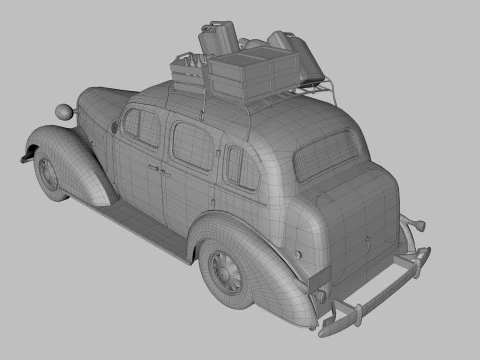Image resolution: width=480 pixels, height=360 pixels.
Task: Select the front fender of the car
Action: pyautogui.click(x=72, y=163)
